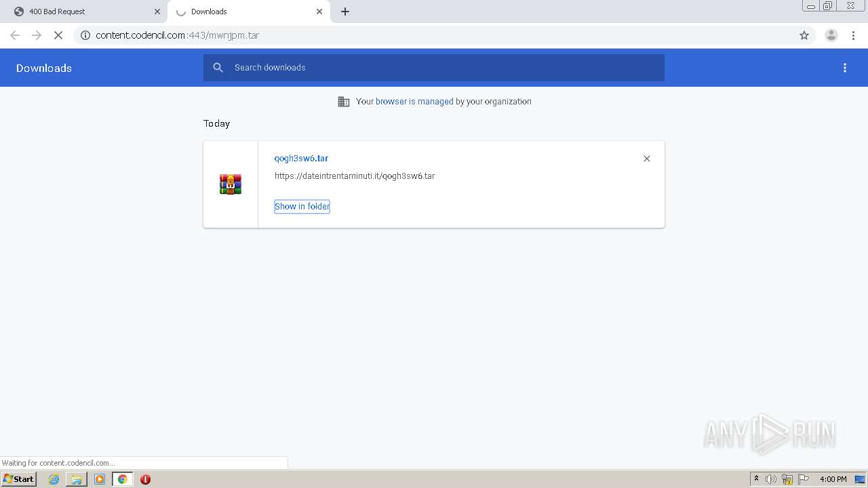Open the volume speaker tray icon

click(x=771, y=479)
